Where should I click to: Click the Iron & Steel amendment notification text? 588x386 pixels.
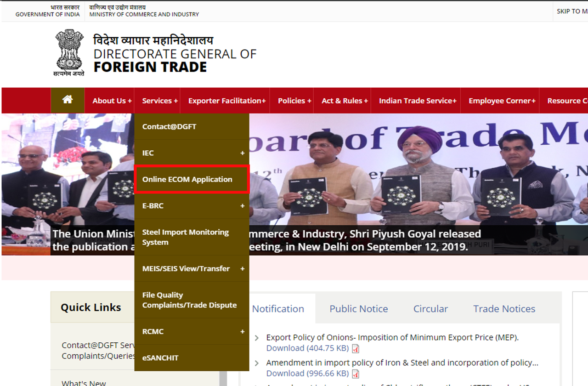(x=402, y=363)
